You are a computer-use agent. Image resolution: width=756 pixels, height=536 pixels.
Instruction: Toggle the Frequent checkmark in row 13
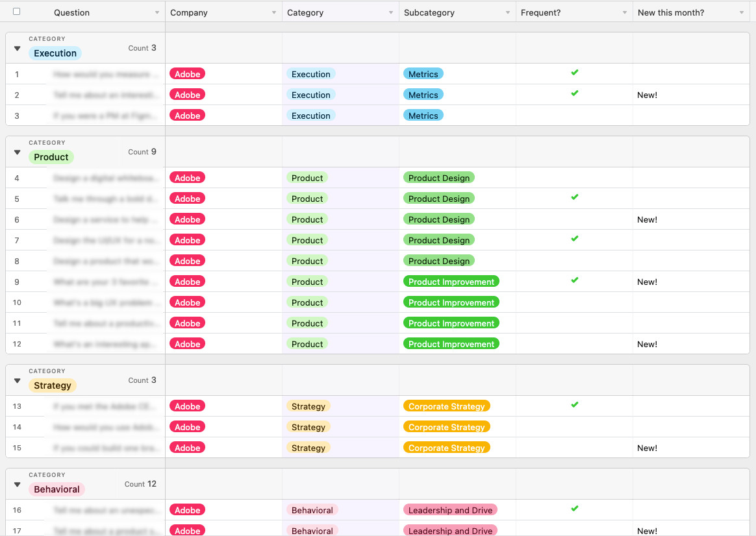pos(575,404)
